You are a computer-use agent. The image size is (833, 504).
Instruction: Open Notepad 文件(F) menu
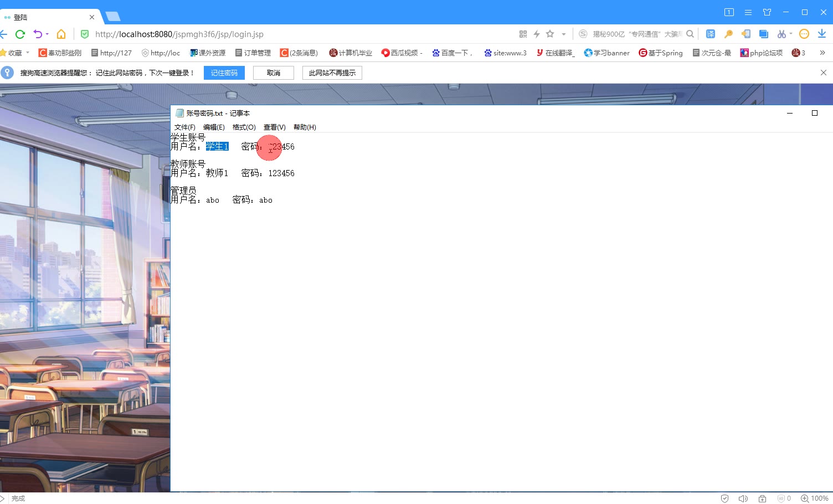(x=185, y=127)
